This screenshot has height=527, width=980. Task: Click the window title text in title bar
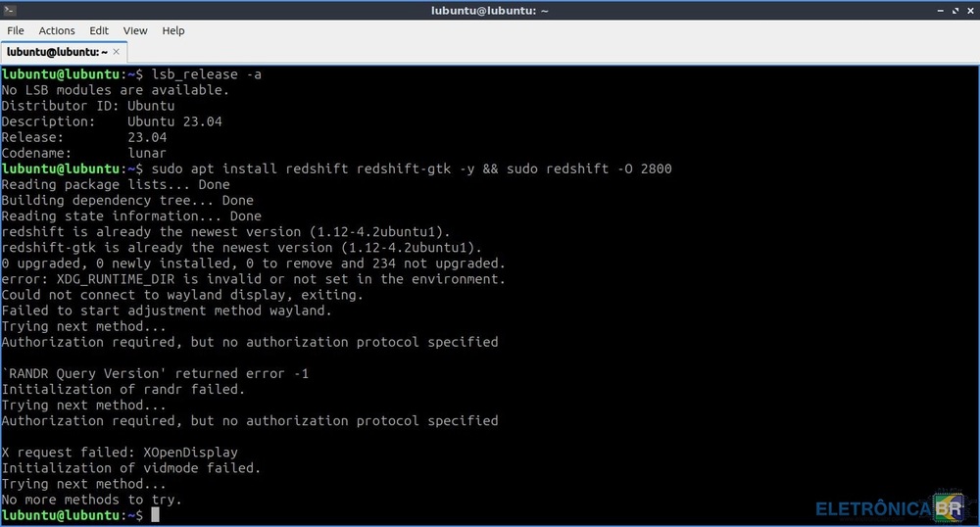(x=490, y=10)
